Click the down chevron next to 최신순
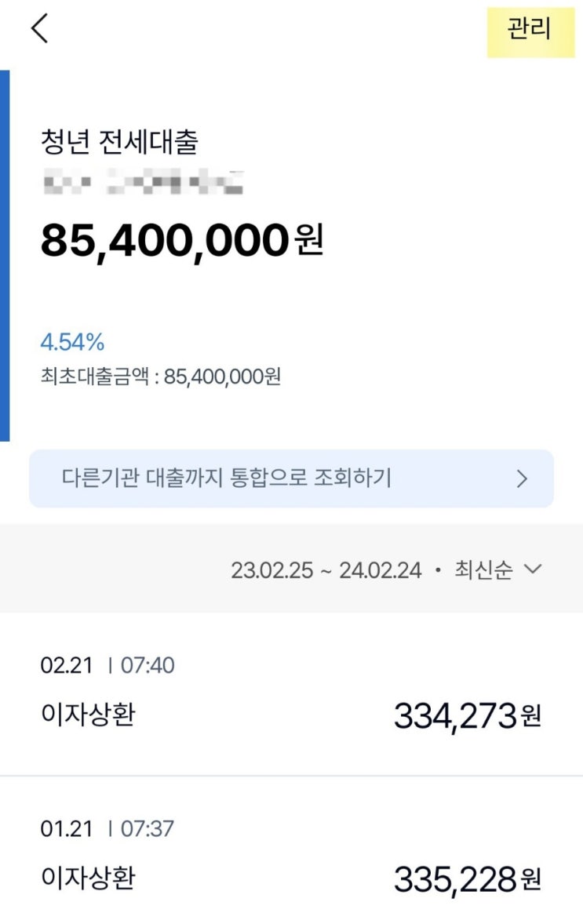The width and height of the screenshot is (583, 924). click(x=532, y=569)
